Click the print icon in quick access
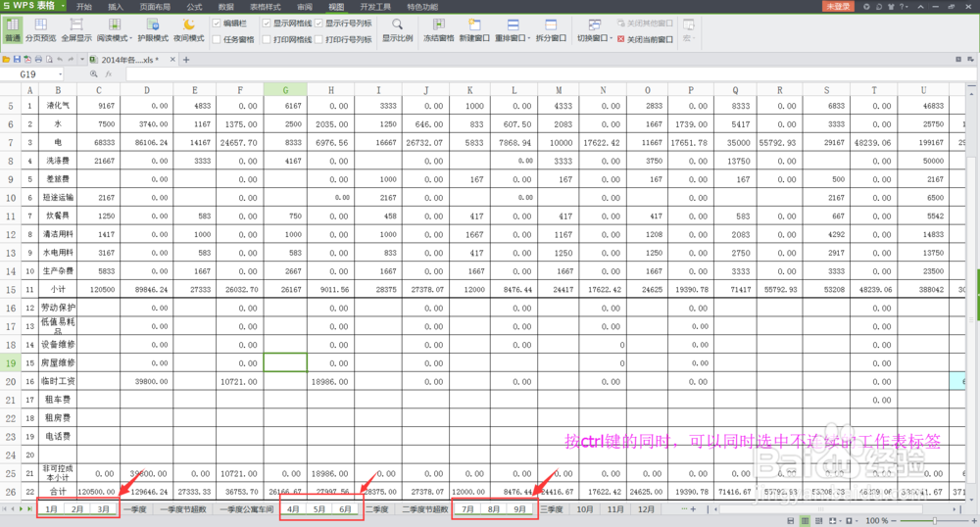Screen dimensions: 980x527 point(38,60)
